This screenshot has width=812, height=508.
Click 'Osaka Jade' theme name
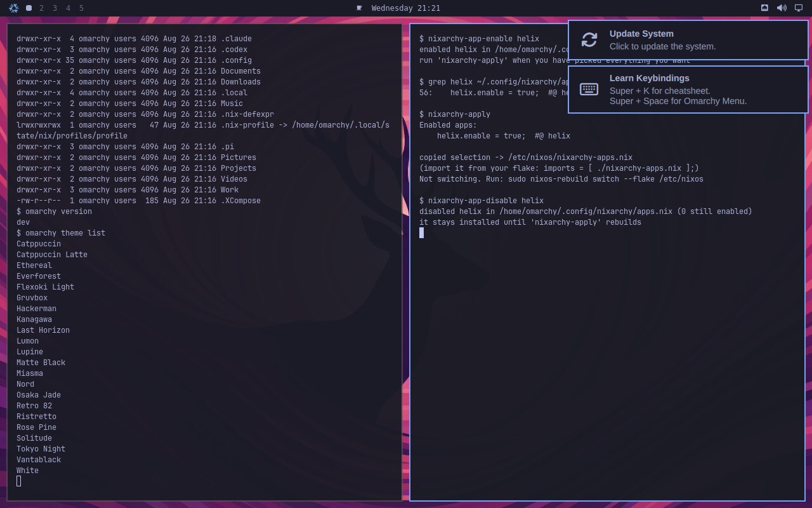point(39,395)
